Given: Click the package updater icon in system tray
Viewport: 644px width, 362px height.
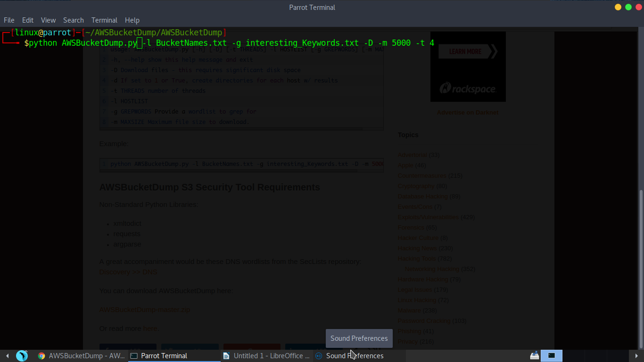Looking at the screenshot, I should pos(534,355).
